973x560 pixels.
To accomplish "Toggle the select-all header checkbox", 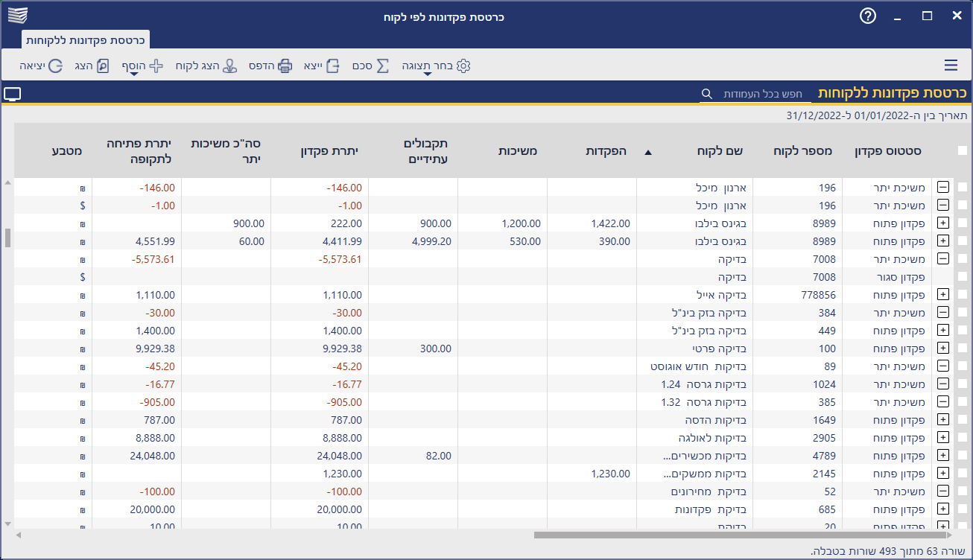I will [962, 150].
